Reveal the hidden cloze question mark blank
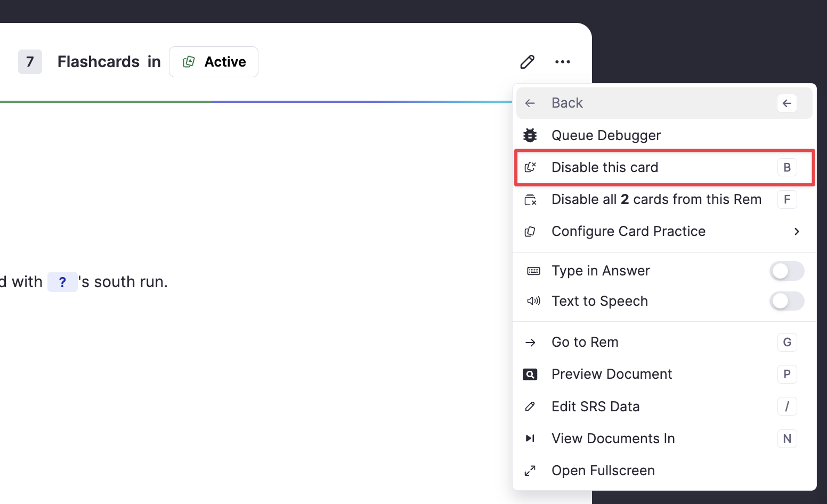Screen dimensions: 827x504 pyautogui.click(x=62, y=282)
